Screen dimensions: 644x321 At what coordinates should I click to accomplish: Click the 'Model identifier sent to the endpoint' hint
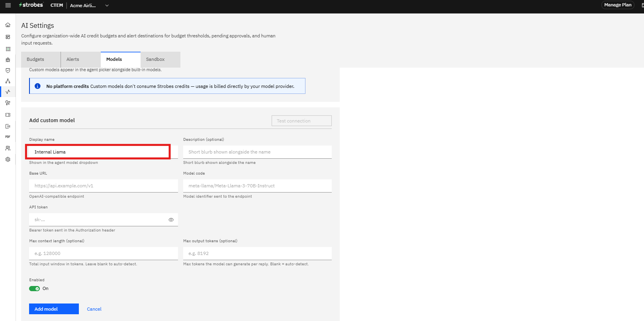tap(217, 196)
